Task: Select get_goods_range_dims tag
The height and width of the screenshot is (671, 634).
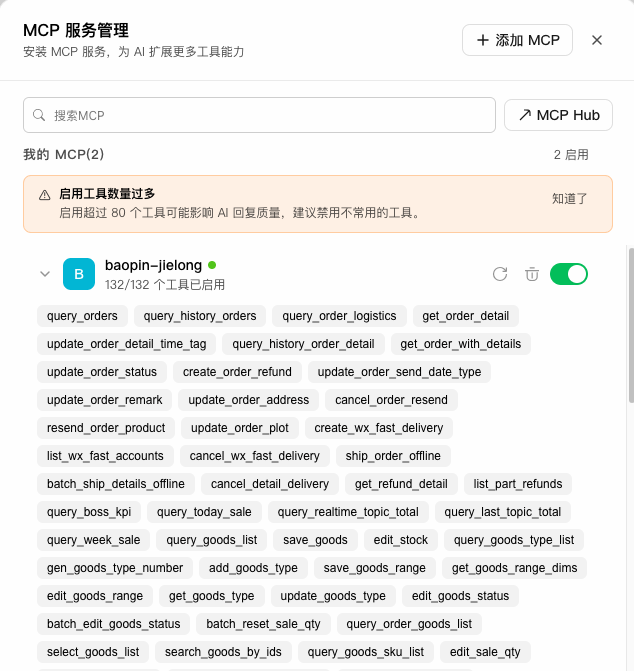Action: coord(515,568)
